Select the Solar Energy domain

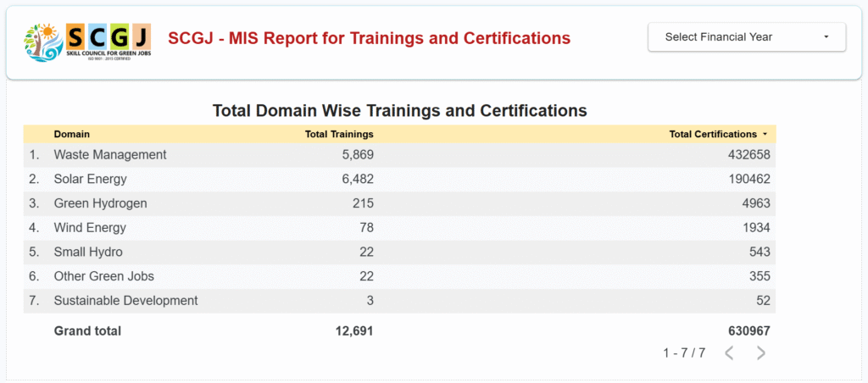pos(90,179)
